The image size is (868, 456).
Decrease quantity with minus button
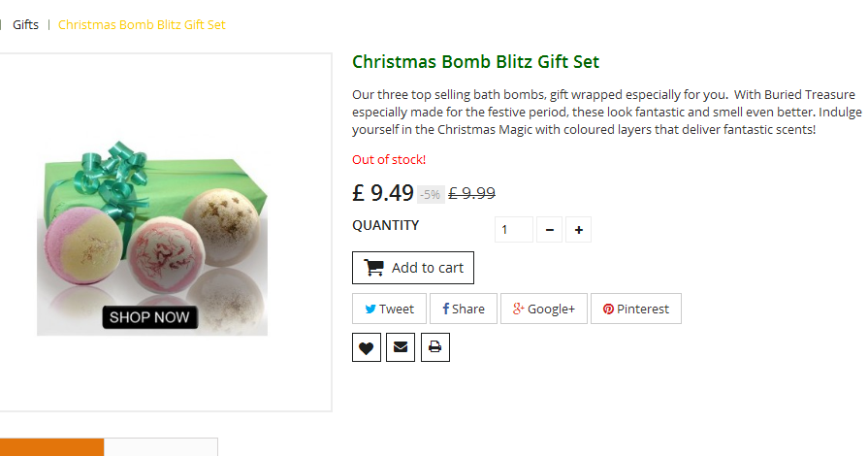[549, 230]
